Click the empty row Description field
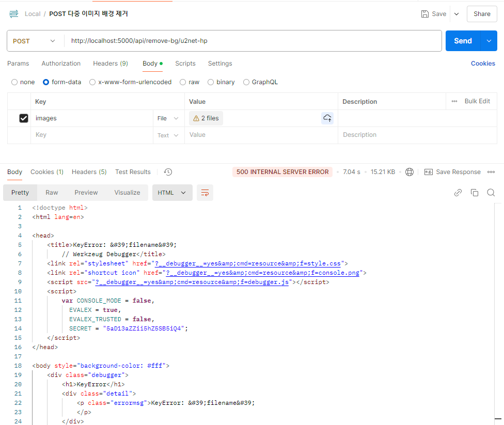The width and height of the screenshot is (504, 425). [x=417, y=135]
